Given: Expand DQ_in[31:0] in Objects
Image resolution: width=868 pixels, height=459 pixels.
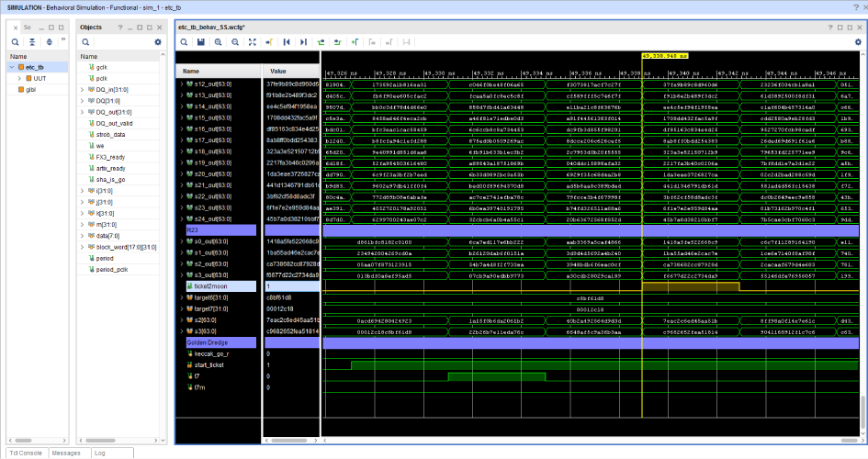Looking at the screenshot, I should pyautogui.click(x=83, y=90).
